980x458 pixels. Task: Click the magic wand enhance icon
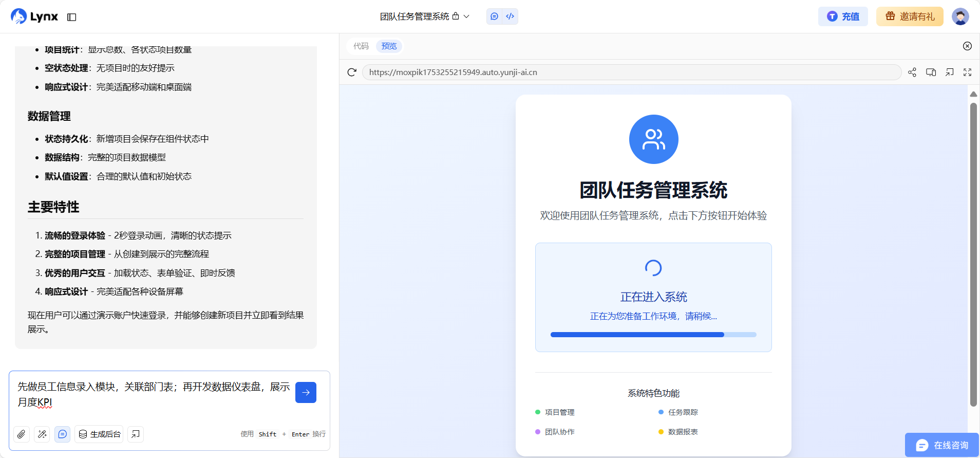click(x=42, y=434)
